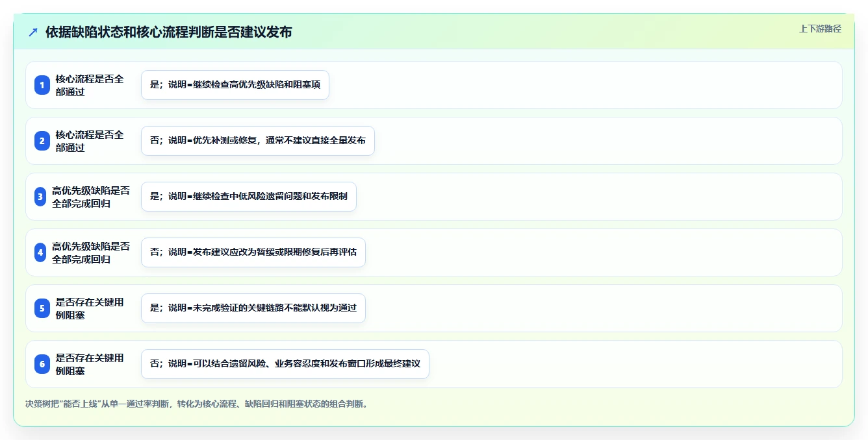
Task: Select the box 否；说明=发布建议应改为暂缓或限期修复后再评估
Action: pyautogui.click(x=253, y=252)
